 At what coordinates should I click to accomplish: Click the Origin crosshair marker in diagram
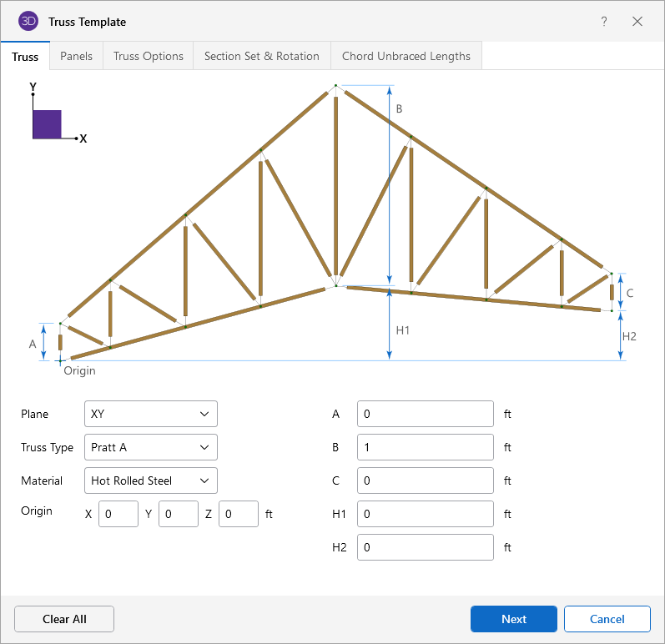[x=60, y=360]
